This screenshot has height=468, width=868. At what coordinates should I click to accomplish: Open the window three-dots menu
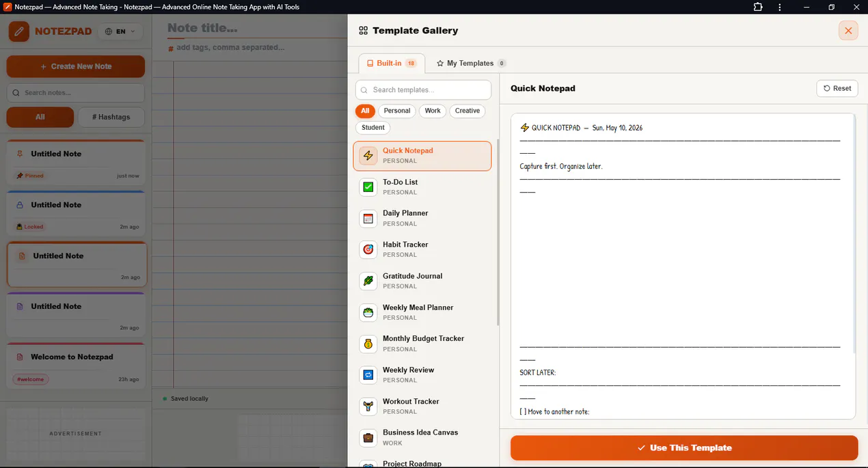pyautogui.click(x=780, y=7)
